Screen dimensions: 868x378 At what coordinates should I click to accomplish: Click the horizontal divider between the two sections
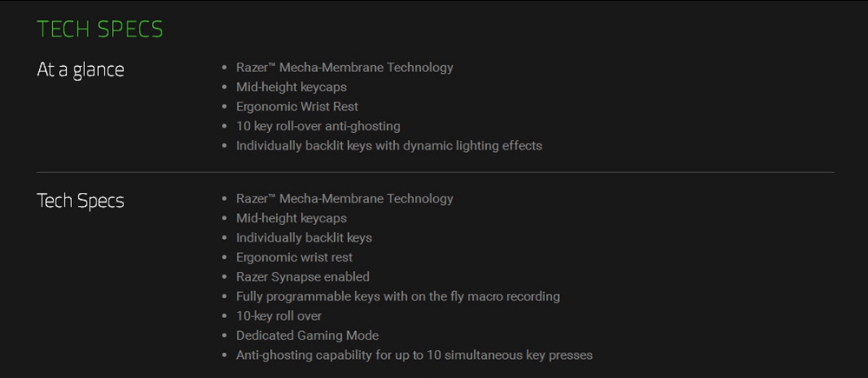[434, 172]
